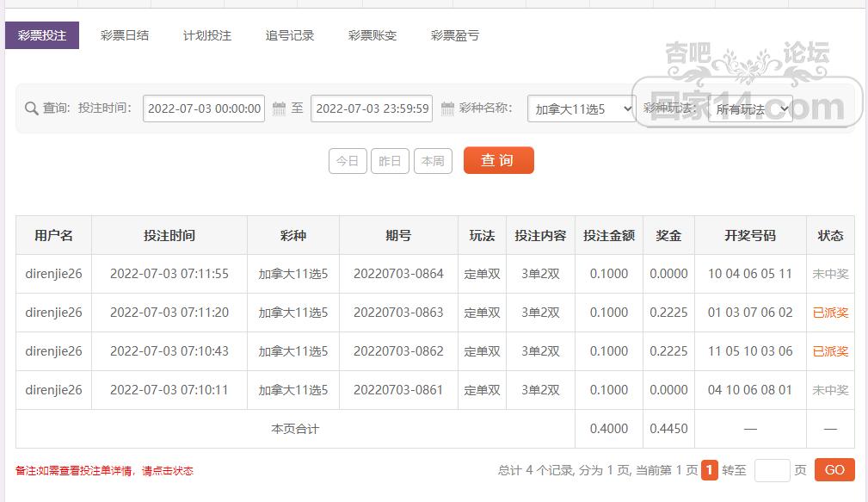868x502 pixels.
Task: Click the 查询 search icon button
Action: click(x=498, y=160)
